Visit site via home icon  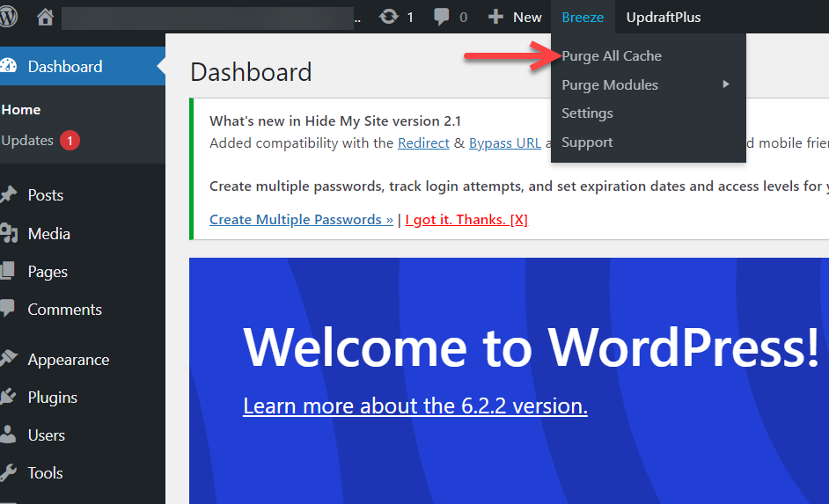45,18
